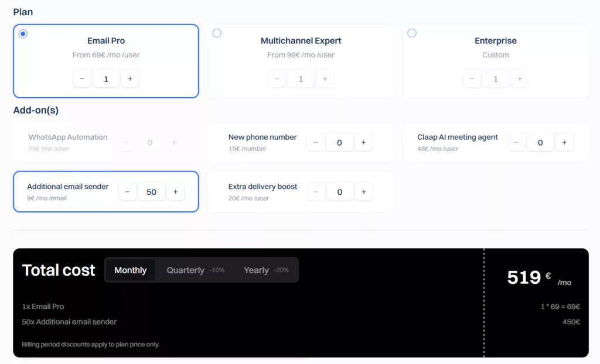Click the Email Pro user count field
This screenshot has width=600, height=364.
[x=106, y=79]
